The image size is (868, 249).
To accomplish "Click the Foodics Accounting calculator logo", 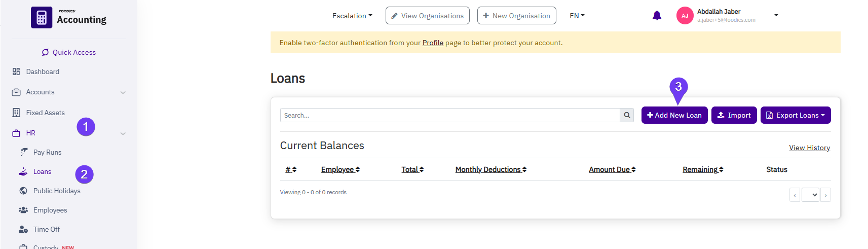I will (x=42, y=18).
